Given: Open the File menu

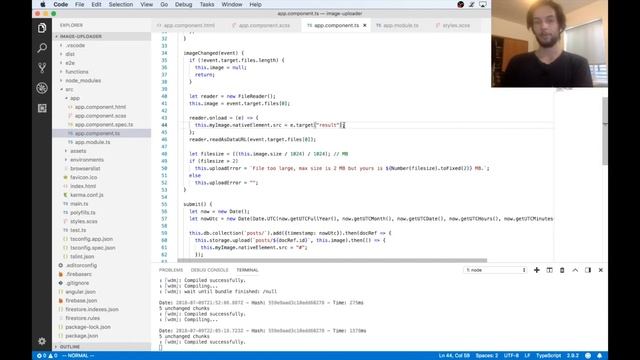Looking at the screenshot, I should click(80, 4).
